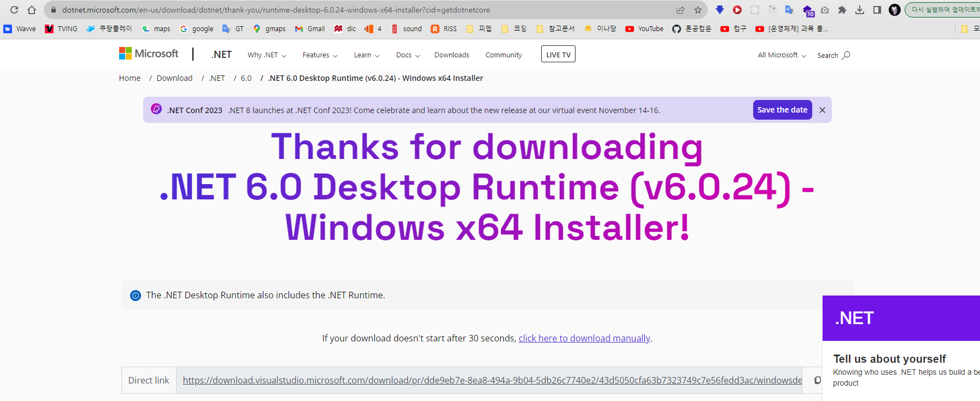Open the 피뎁 bookmark folder
This screenshot has width=980, height=401.
click(x=479, y=29)
